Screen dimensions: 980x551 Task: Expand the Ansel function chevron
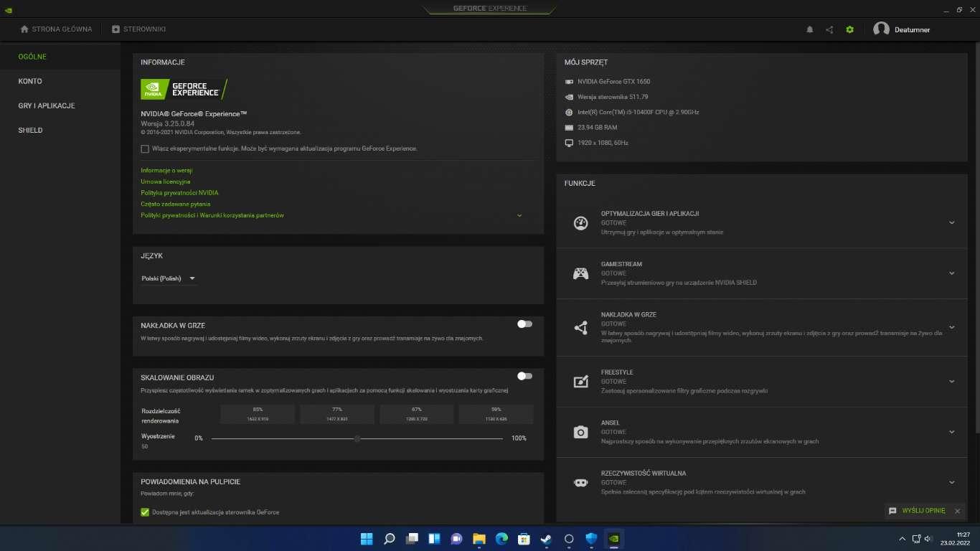952,432
